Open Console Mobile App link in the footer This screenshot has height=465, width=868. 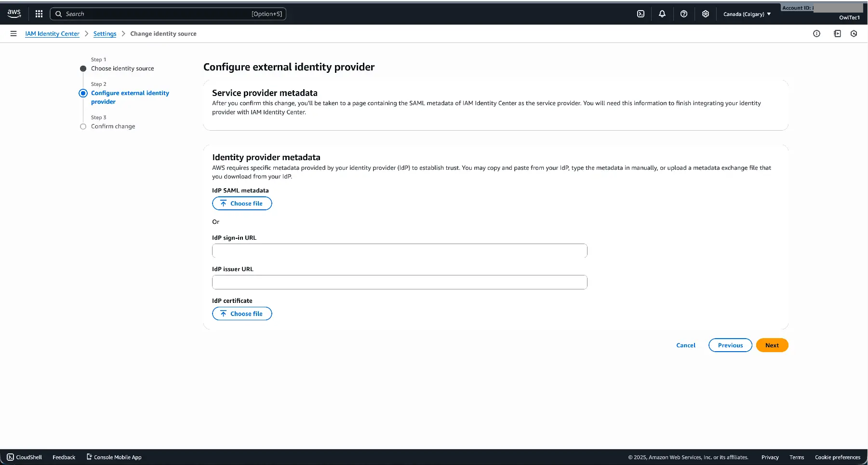(114, 457)
